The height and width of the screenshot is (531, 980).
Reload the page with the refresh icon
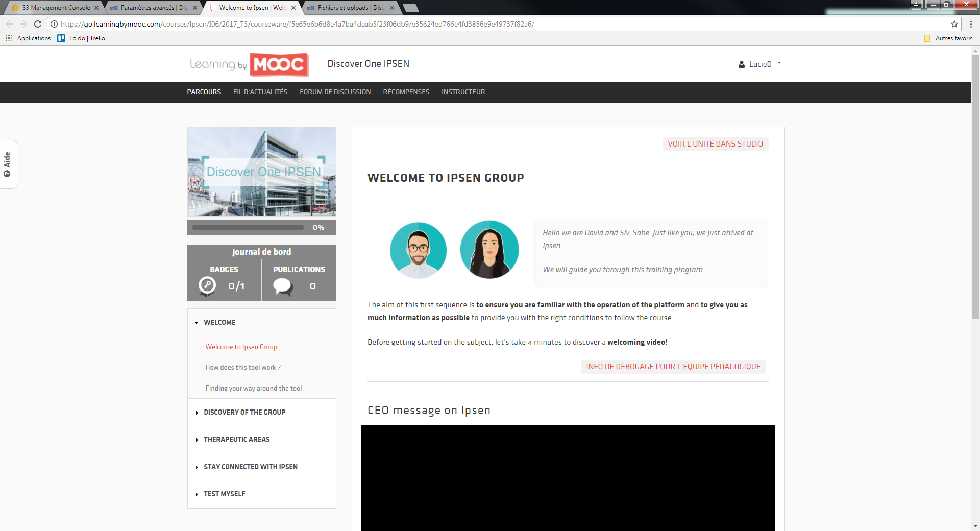point(37,23)
